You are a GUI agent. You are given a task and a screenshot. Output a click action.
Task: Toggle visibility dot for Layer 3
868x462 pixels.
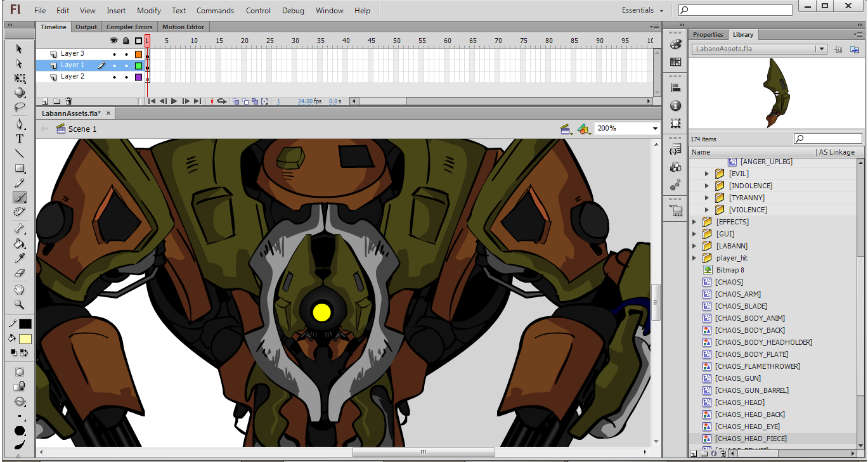point(114,55)
